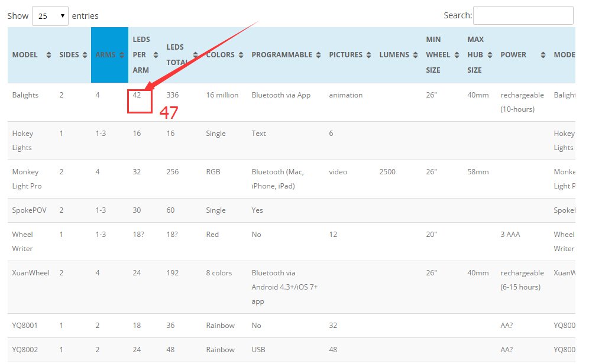Select the Balights model cell in first column
This screenshot has height=364, width=589.
(25, 95)
